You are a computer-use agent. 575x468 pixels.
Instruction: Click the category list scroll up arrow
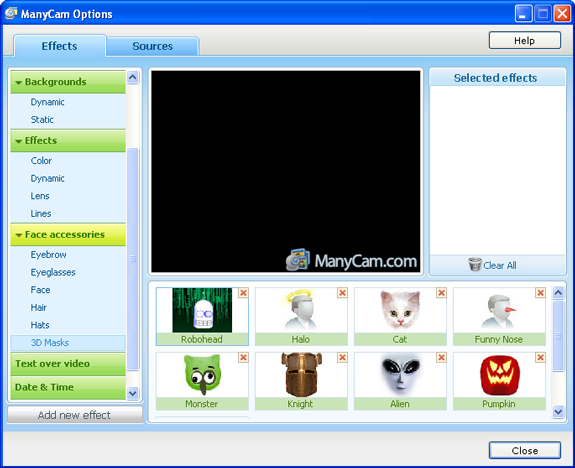pos(133,77)
